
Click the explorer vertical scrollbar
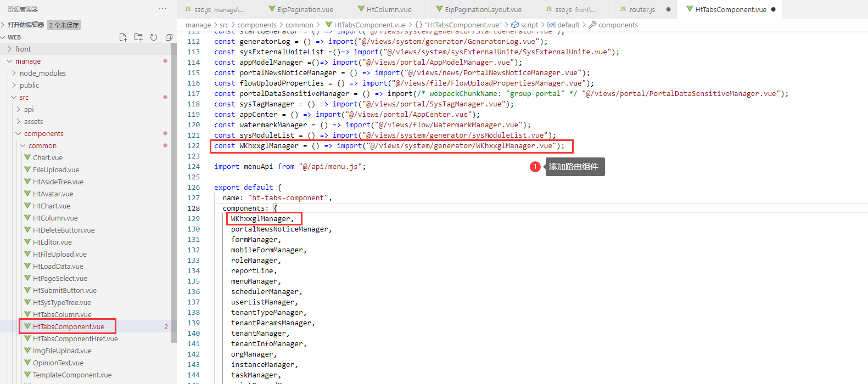point(174,192)
